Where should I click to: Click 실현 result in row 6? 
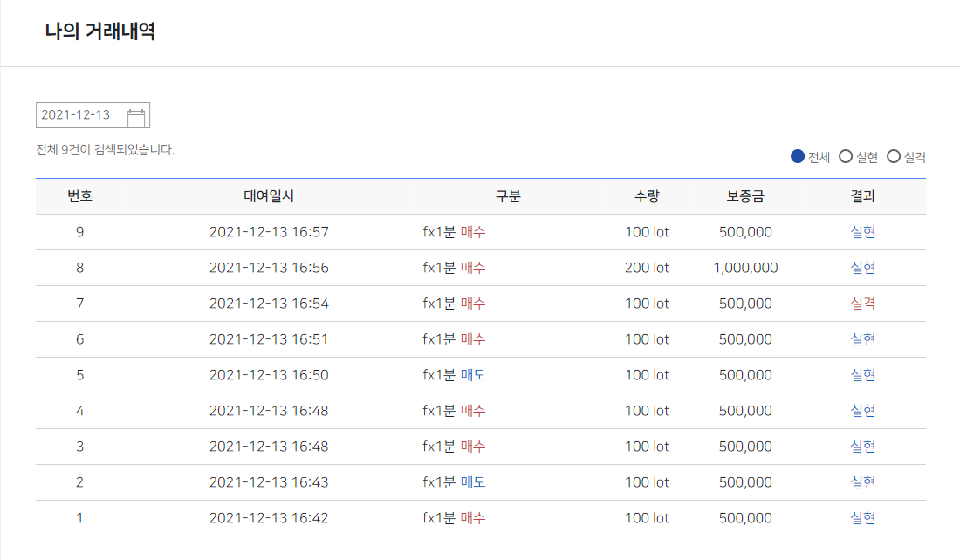tap(862, 339)
